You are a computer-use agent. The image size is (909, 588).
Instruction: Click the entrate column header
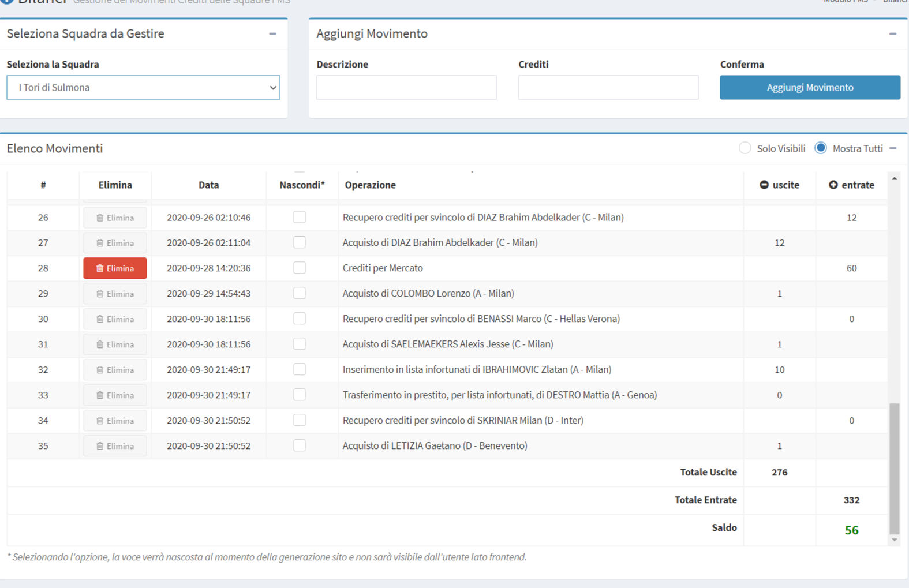point(851,185)
